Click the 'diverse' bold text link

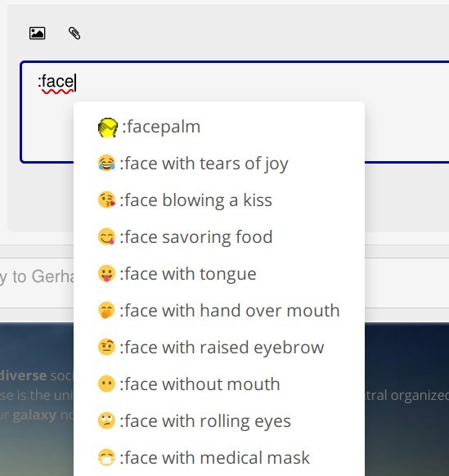(23, 376)
